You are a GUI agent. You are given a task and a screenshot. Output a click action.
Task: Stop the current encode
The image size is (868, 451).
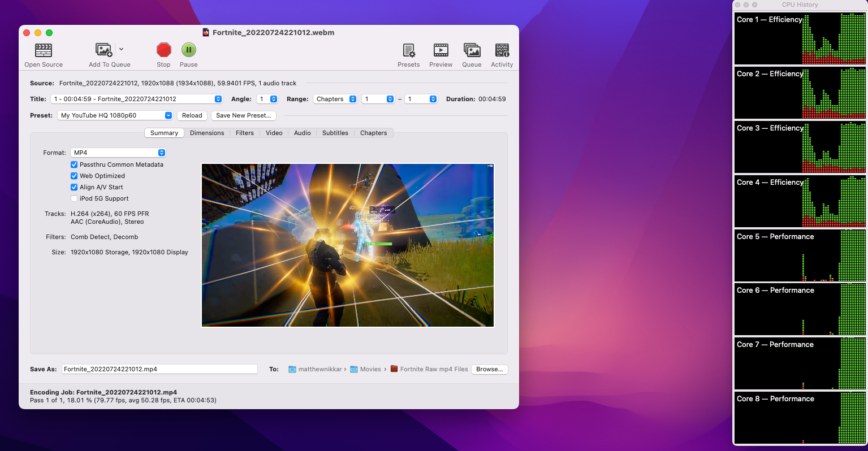click(x=164, y=50)
